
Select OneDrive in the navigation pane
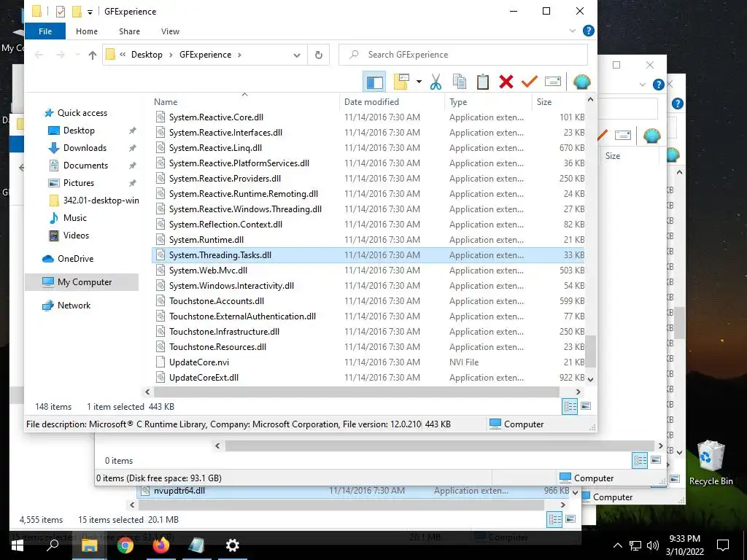click(x=75, y=259)
